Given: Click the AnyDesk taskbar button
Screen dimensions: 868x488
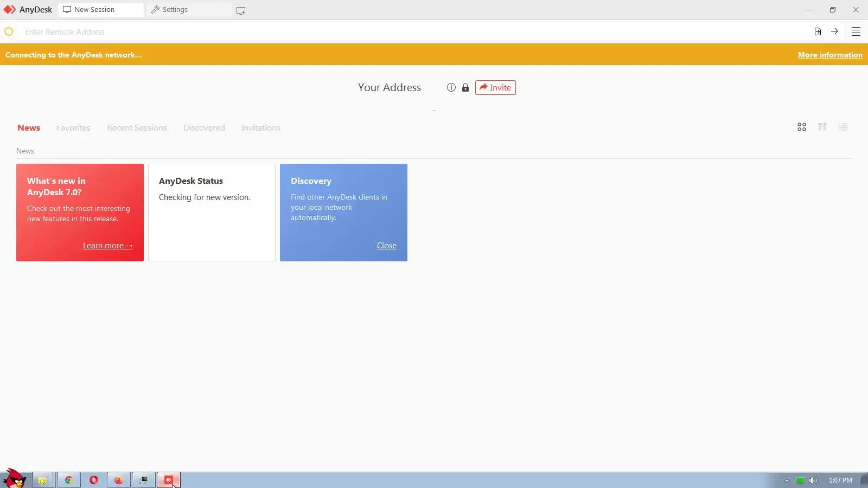Looking at the screenshot, I should [168, 480].
